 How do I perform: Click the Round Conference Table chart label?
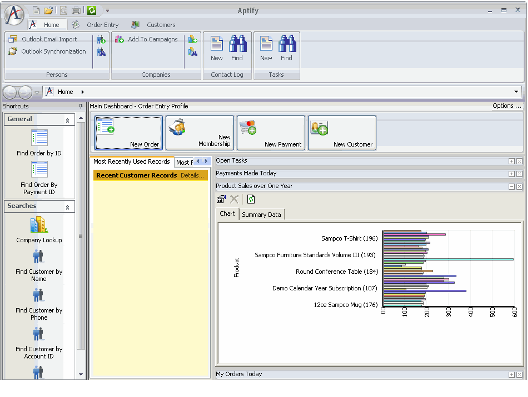click(337, 272)
